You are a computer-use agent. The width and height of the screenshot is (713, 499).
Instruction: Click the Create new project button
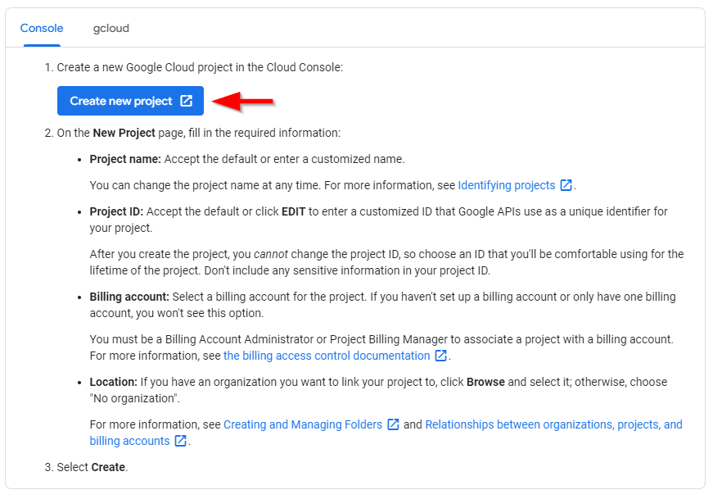[131, 101]
